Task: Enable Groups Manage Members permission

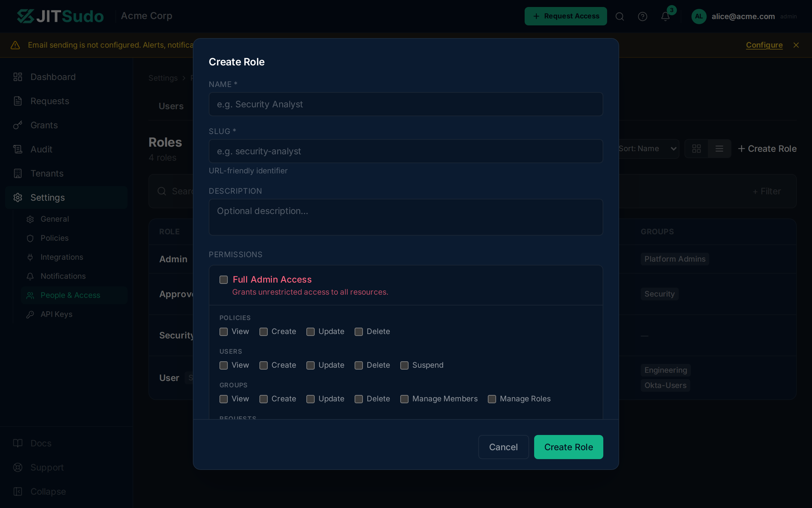Action: point(404,399)
